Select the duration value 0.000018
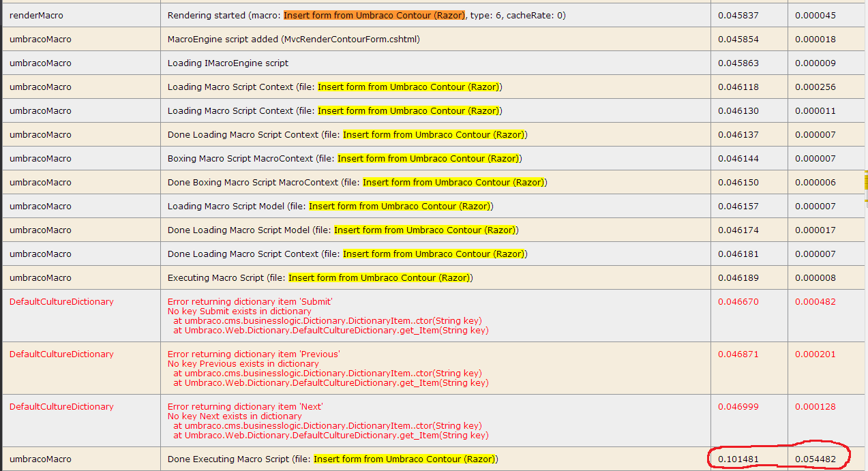Screen dimensions: 868x471 pos(815,39)
